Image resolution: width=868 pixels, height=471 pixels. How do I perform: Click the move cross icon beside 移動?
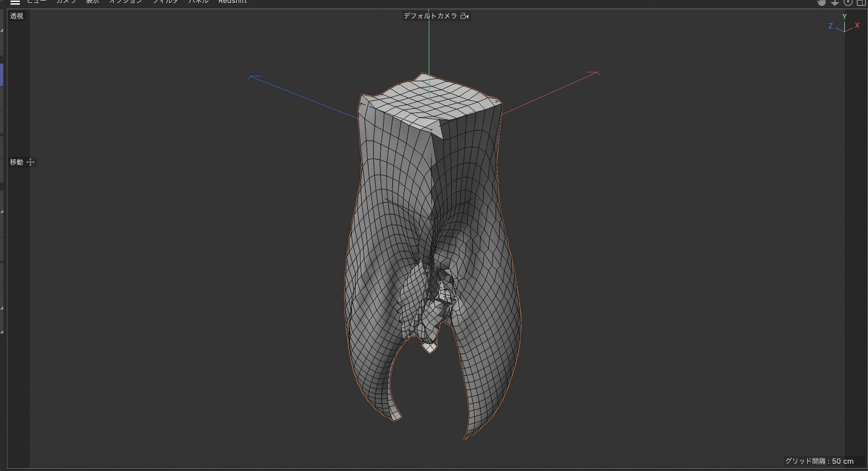pyautogui.click(x=30, y=162)
